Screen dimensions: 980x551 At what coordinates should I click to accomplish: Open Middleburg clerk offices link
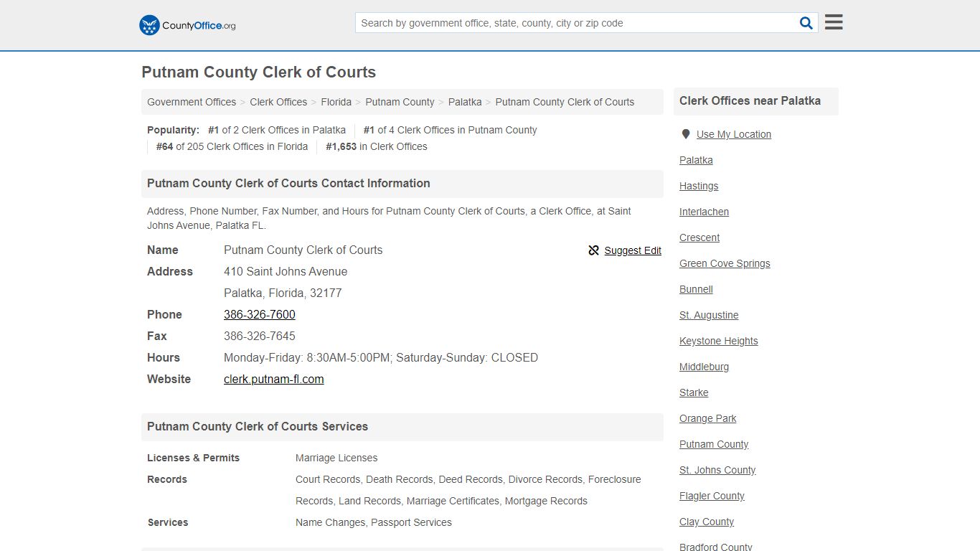[704, 367]
